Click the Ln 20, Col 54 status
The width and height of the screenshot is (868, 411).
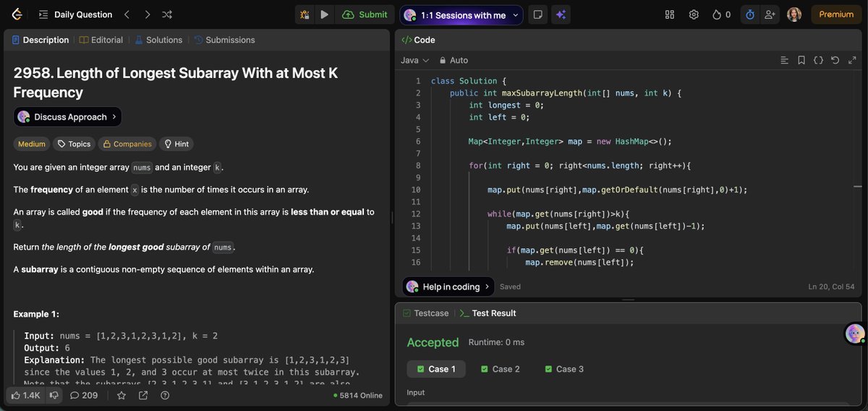831,287
